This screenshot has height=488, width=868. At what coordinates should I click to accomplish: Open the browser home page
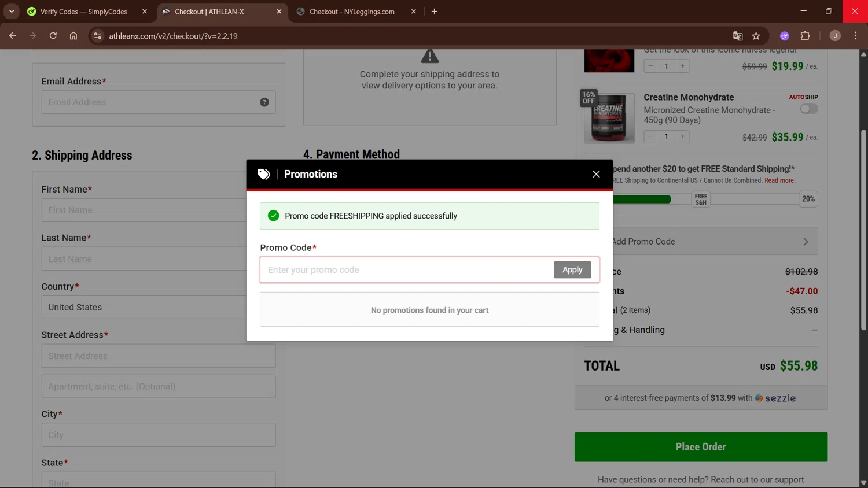point(73,36)
